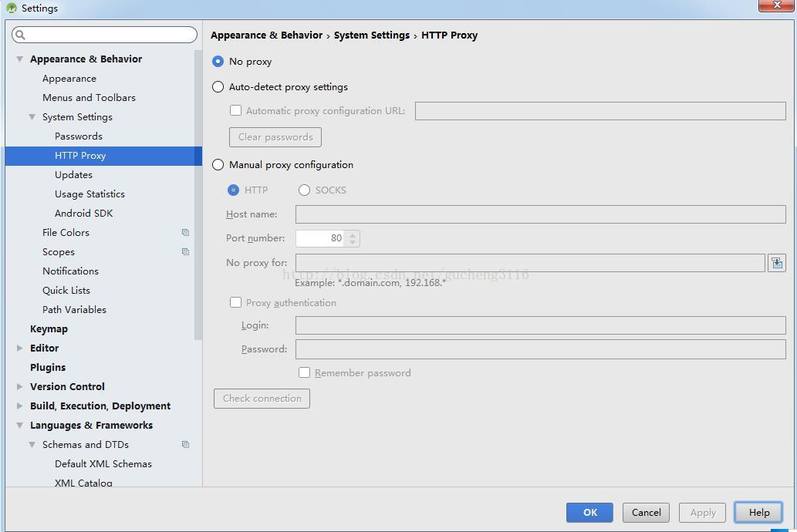Open the expand icon for No proxy for field

[x=777, y=263]
